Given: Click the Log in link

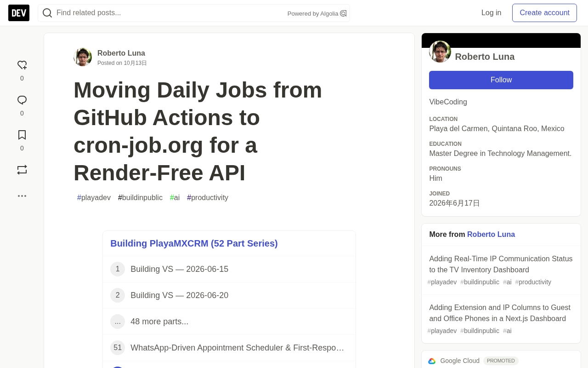Looking at the screenshot, I should click(x=491, y=13).
